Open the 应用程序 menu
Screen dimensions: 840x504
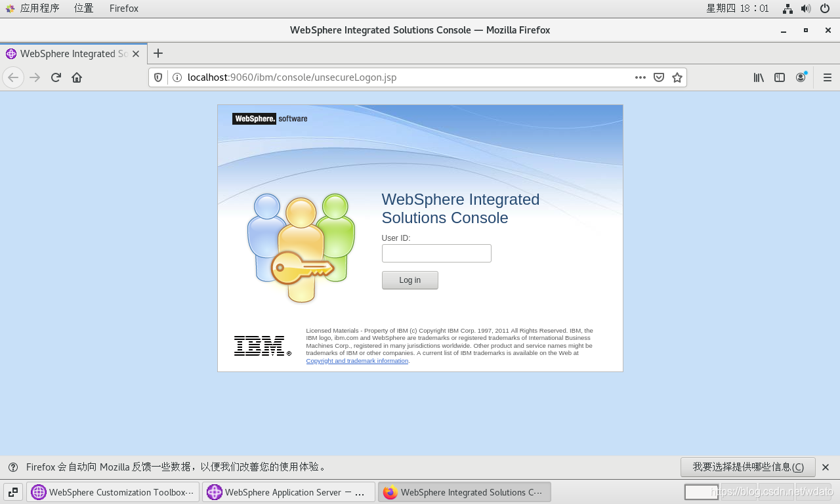[x=33, y=9]
